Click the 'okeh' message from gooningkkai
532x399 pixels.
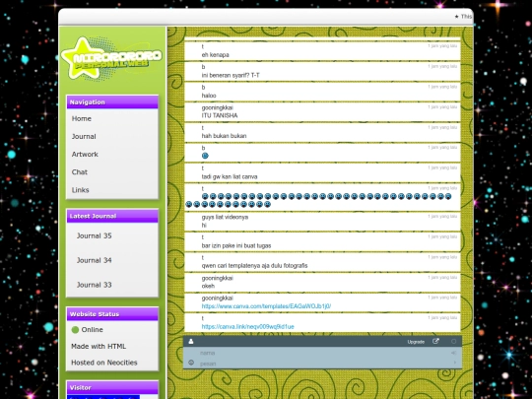click(208, 286)
